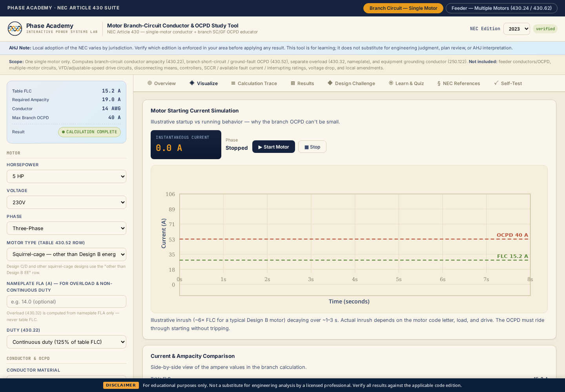Click the Learn & Quiz target icon
This screenshot has height=392, width=565.
[391, 83]
